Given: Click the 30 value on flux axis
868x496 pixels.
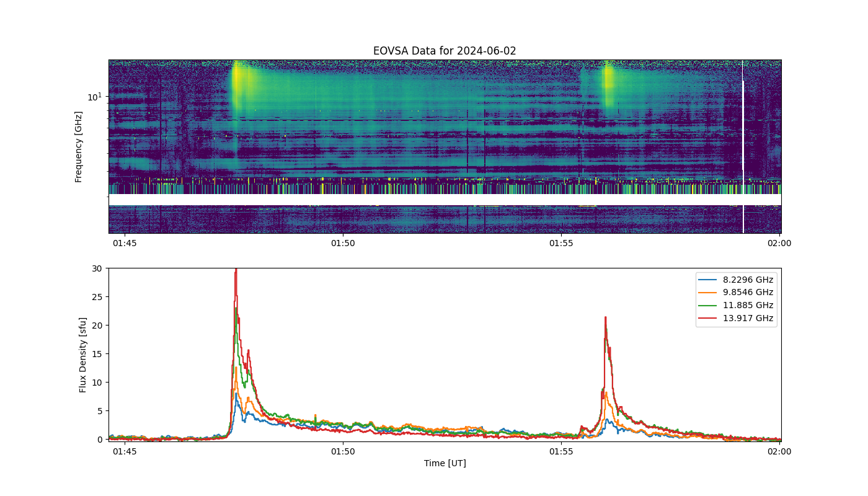Looking at the screenshot, I should pyautogui.click(x=97, y=268).
